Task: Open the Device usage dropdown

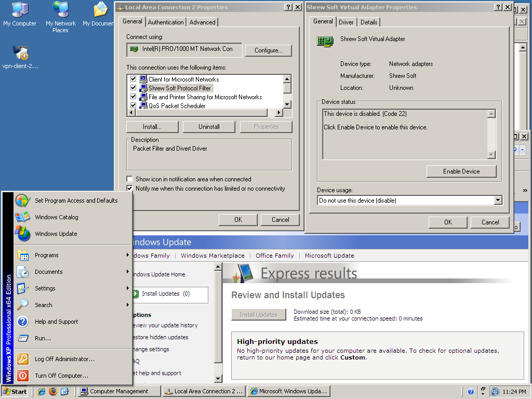Action: coord(498,201)
